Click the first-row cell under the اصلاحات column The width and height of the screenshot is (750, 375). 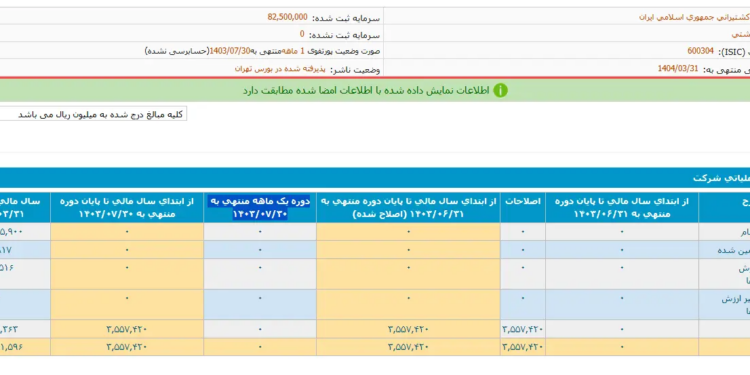click(x=523, y=232)
